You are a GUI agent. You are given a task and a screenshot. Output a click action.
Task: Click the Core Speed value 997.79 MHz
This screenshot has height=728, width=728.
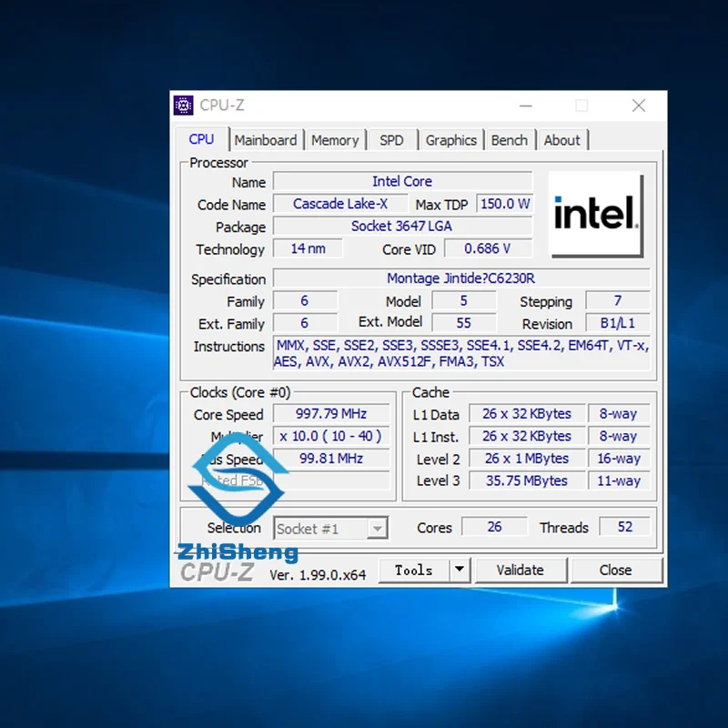coord(331,414)
